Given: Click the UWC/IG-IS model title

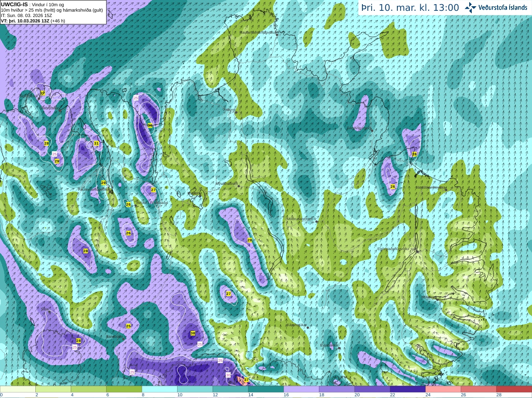Looking at the screenshot, I should click(14, 4).
